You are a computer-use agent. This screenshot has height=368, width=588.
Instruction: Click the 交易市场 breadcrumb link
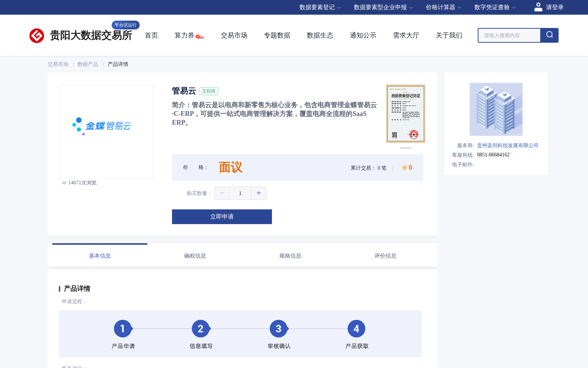[x=58, y=64]
